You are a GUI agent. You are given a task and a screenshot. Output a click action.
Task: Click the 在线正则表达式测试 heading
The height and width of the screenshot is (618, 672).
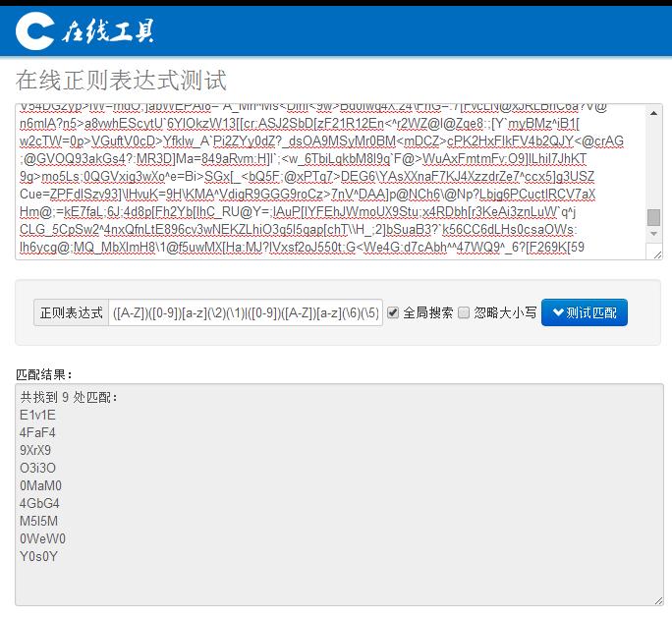pos(121,81)
